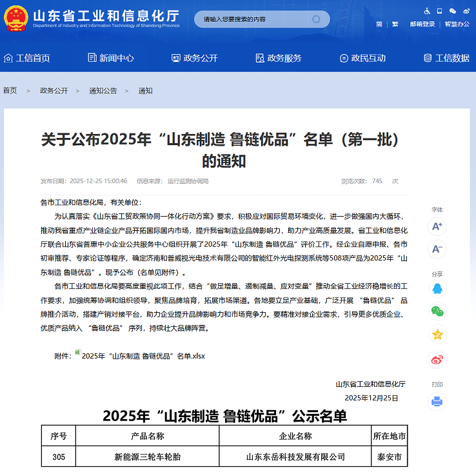Screen dimensions: 476x472
Task: Switch to Simplified Chinese (简)
Action: click(379, 24)
